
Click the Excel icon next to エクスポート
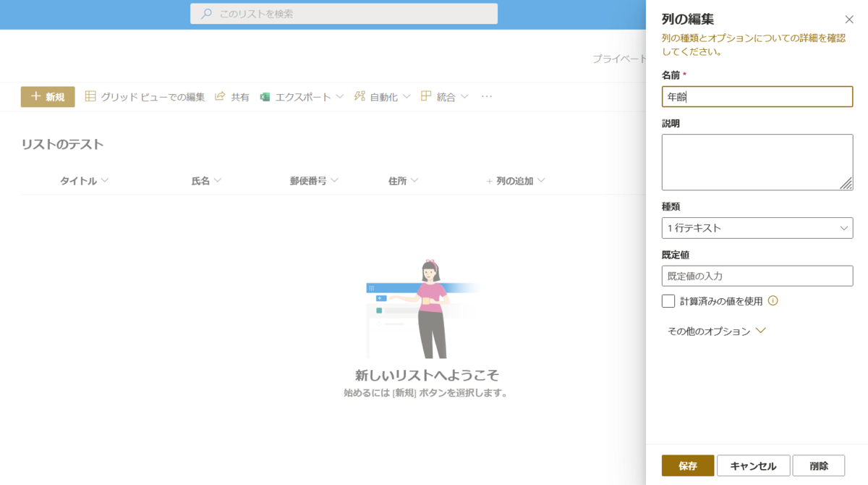(x=265, y=96)
